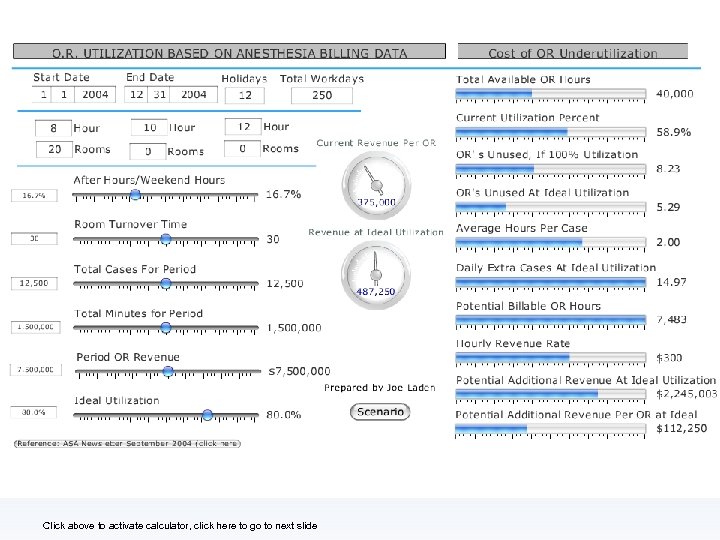The width and height of the screenshot is (720, 540).
Task: Click the Rooms field under 12 Hour
Action: click(242, 149)
